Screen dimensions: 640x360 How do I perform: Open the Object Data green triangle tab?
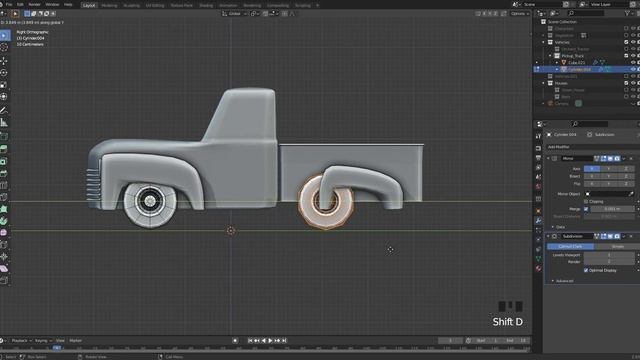pos(538,259)
